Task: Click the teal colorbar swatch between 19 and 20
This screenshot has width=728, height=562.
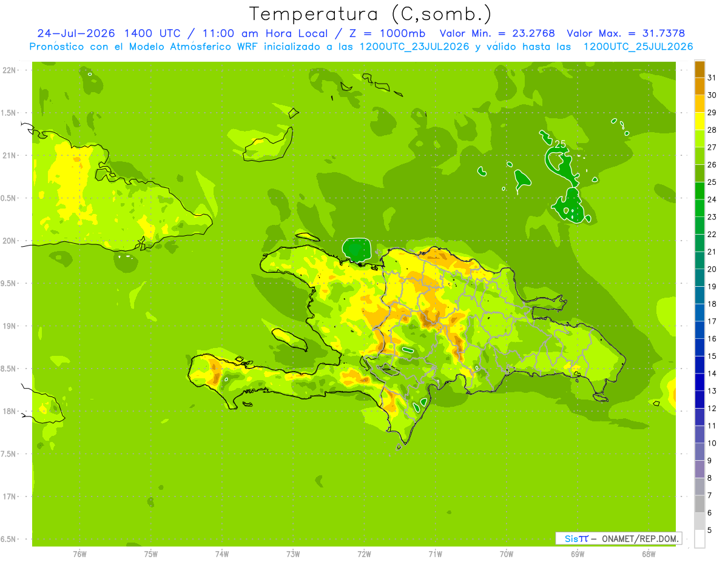Action: (x=699, y=278)
